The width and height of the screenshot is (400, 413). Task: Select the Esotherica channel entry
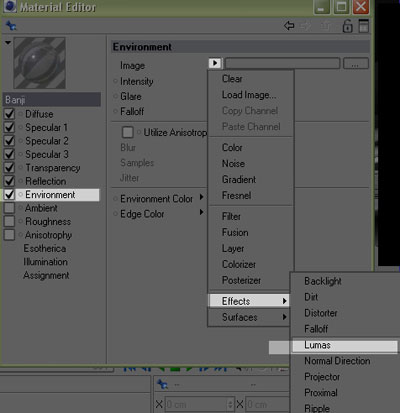pos(45,249)
